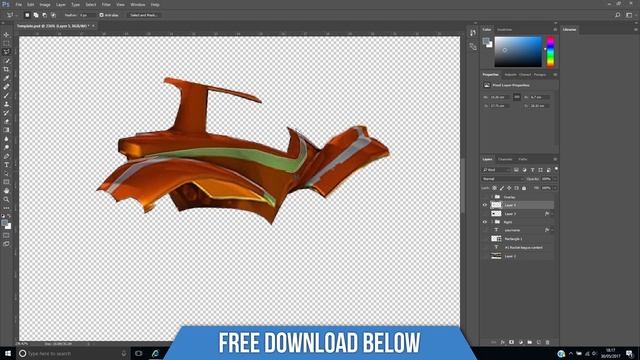Select the Rectangular Marquee tool
640x360 pixels.
click(x=7, y=43)
